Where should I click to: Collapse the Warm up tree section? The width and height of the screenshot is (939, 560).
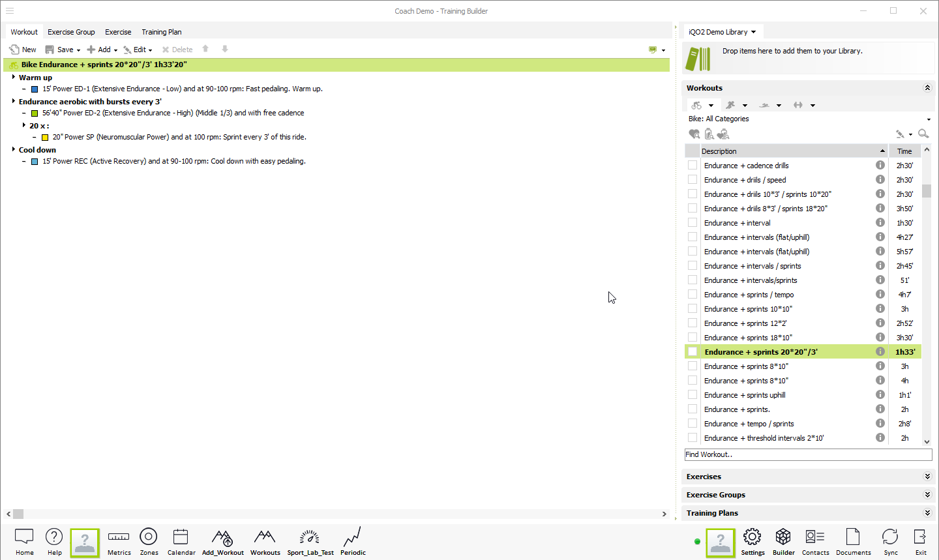click(14, 77)
